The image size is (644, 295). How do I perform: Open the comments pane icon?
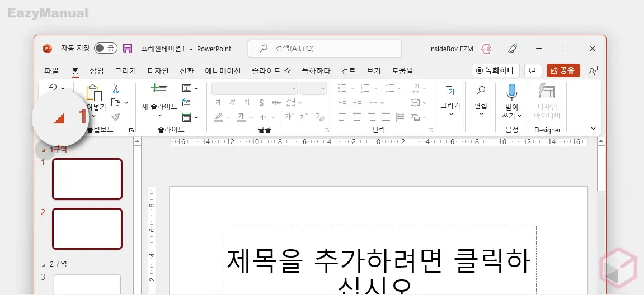pos(533,70)
